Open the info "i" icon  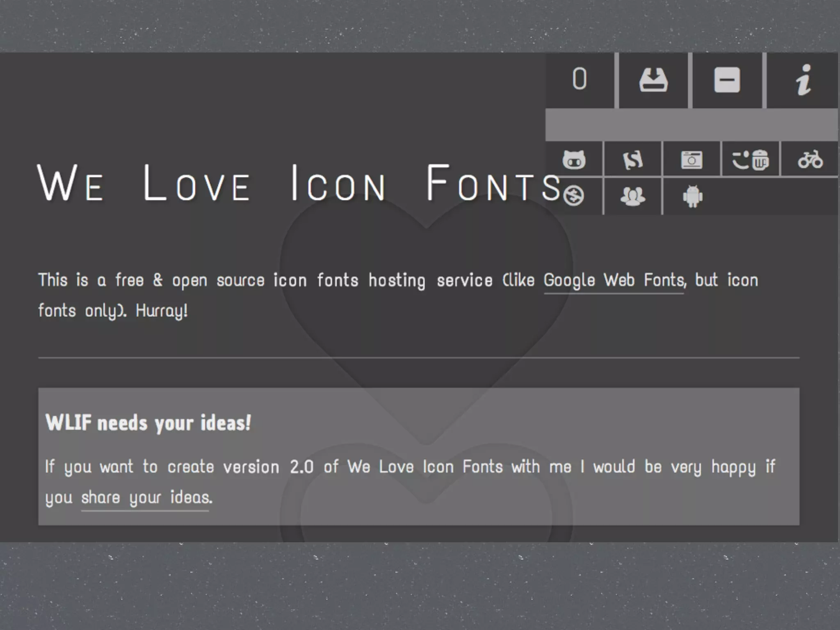803,80
